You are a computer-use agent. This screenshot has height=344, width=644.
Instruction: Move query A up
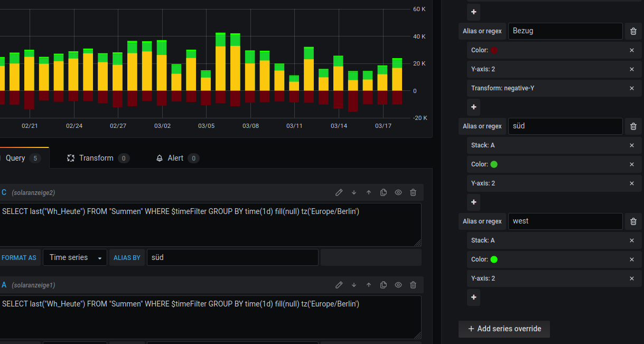369,285
